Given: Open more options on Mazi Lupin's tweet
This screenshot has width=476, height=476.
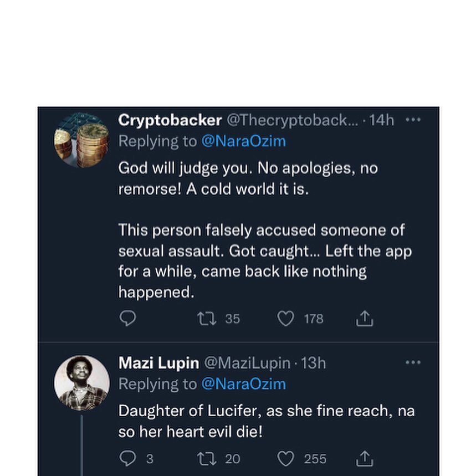Looking at the screenshot, I should 413,362.
